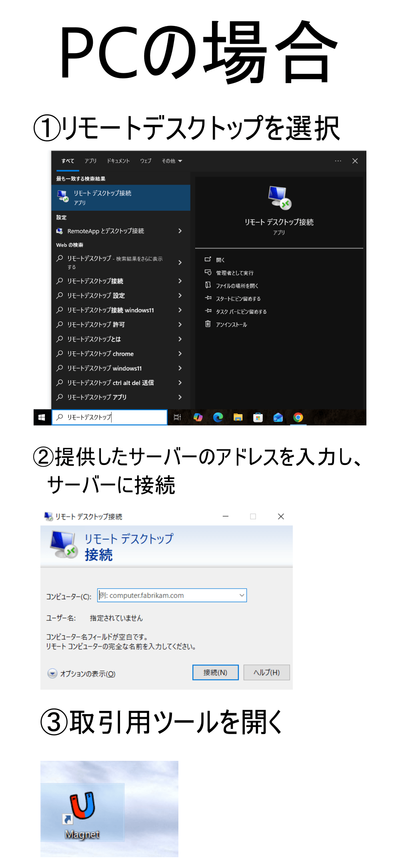Open File Explorer from the taskbar
Image resolution: width=400 pixels, height=868 pixels.
pos(238,417)
